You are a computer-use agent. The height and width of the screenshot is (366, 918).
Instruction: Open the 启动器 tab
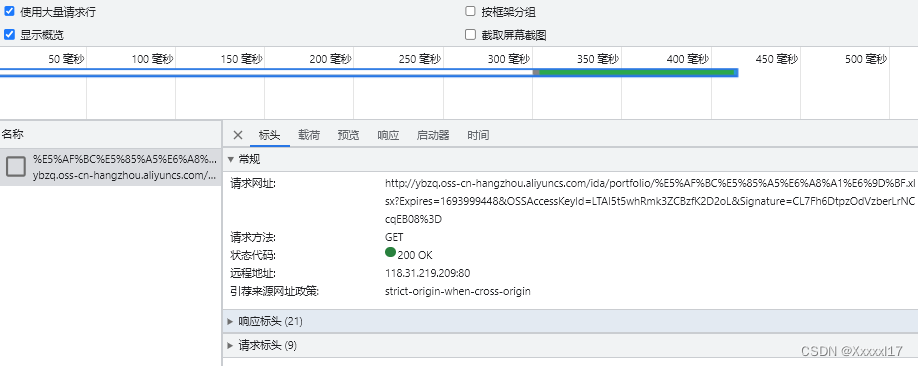point(433,135)
